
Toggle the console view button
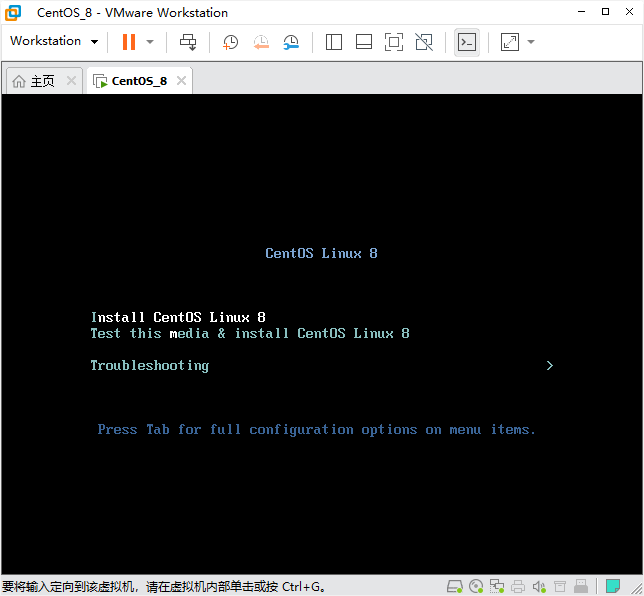click(467, 42)
